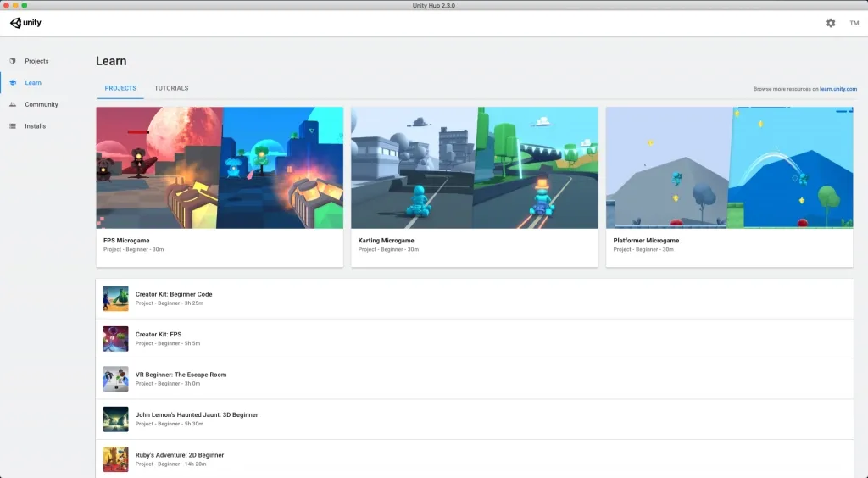This screenshot has height=478, width=868.
Task: Open the Platformer Microgame card image
Action: [x=730, y=168]
